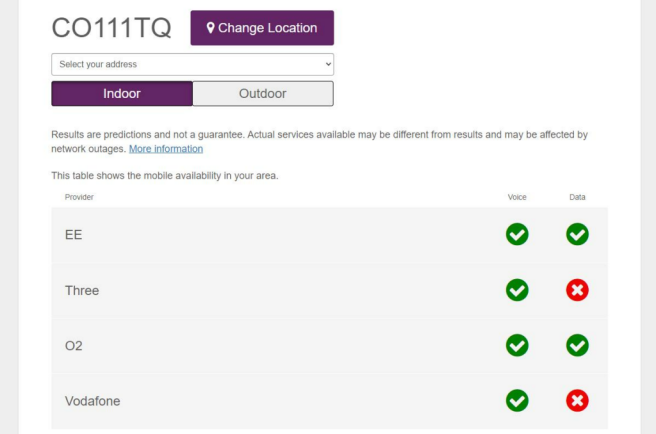Click Three data unavailable cross icon
The width and height of the screenshot is (656, 434).
(577, 290)
